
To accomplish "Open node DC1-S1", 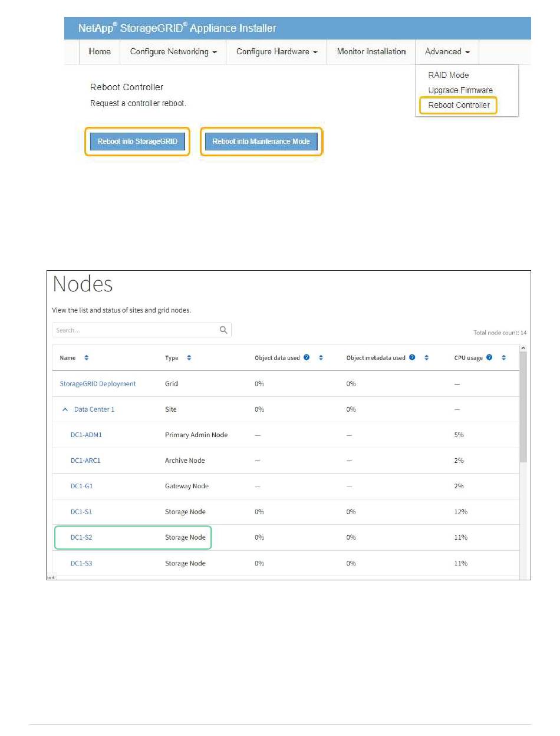I will [x=81, y=512].
